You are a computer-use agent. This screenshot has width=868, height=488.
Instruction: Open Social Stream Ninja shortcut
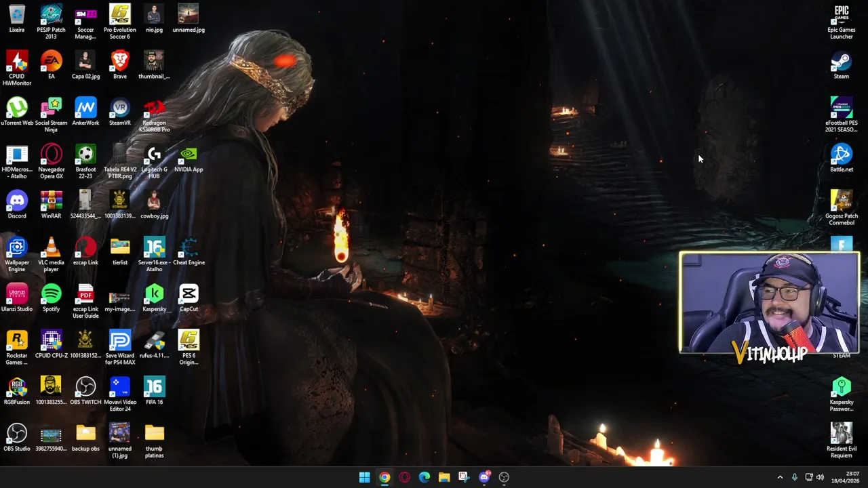click(51, 115)
